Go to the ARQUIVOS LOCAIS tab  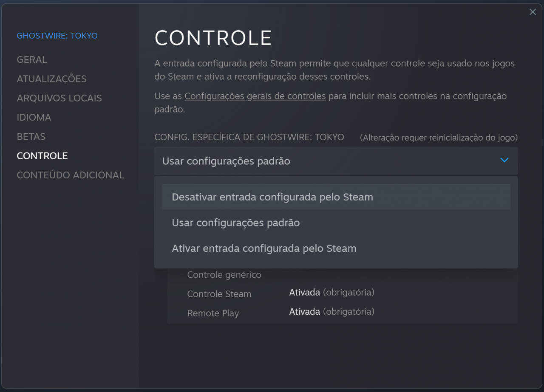(x=59, y=98)
